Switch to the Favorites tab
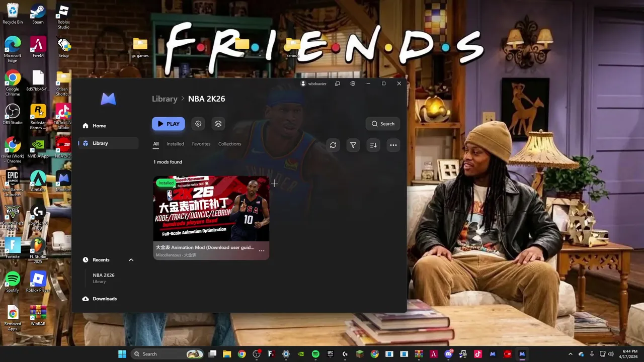This screenshot has width=644, height=362. click(201, 144)
